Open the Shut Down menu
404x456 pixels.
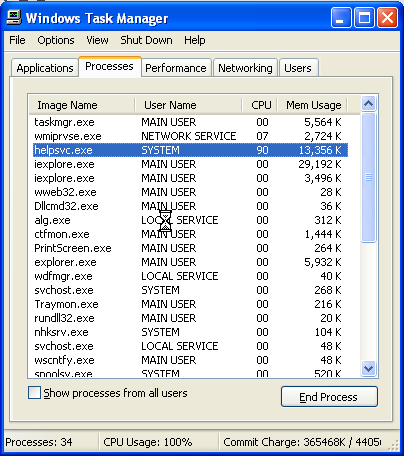146,40
